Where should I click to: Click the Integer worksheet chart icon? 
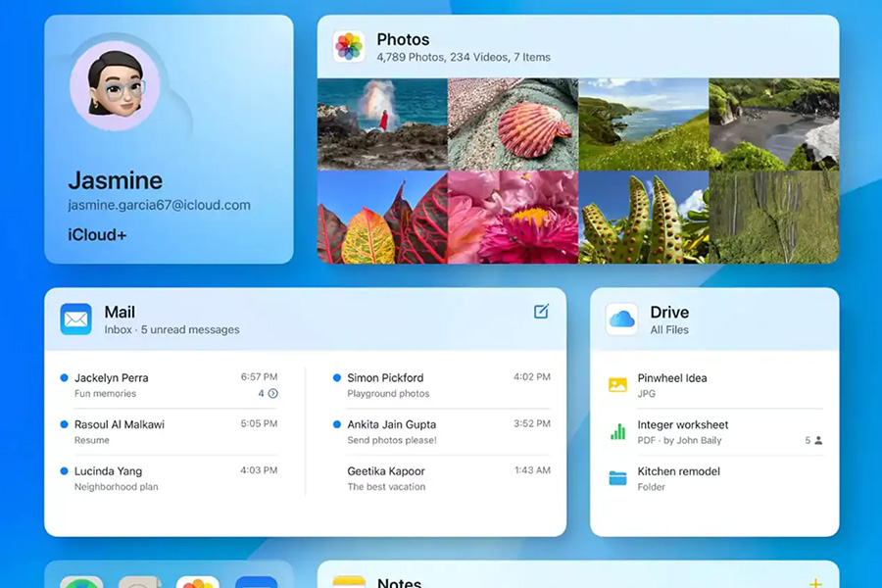point(617,432)
